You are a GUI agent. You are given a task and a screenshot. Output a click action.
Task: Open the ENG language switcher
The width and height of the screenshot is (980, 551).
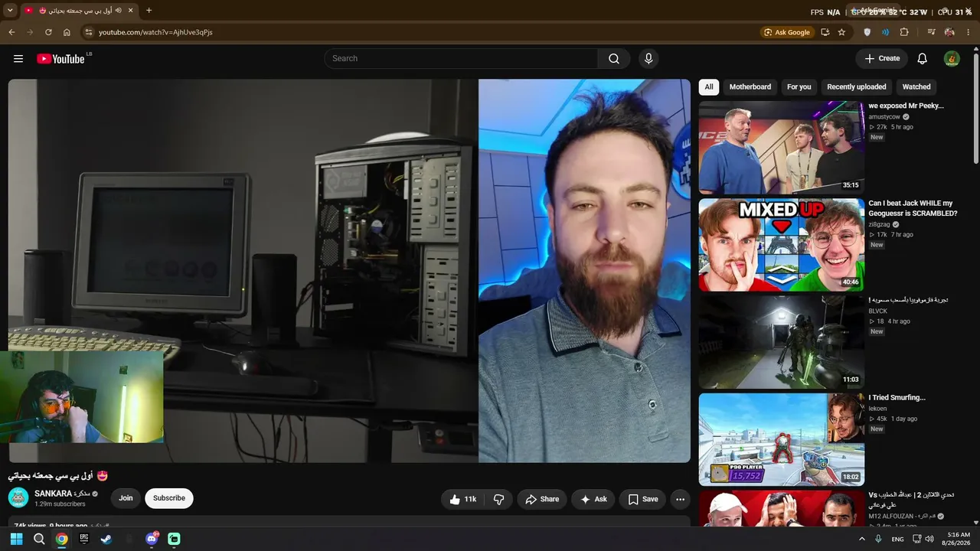click(x=898, y=539)
